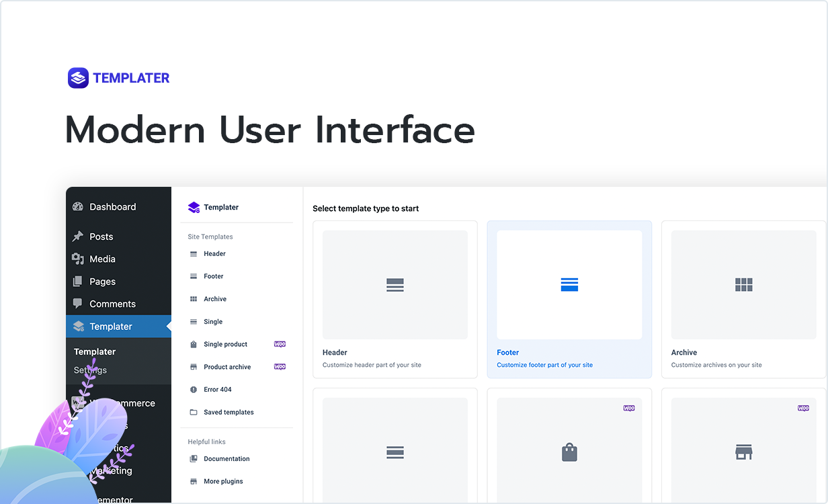Choose the Archive template card thumbnail
Image resolution: width=828 pixels, height=504 pixels.
[744, 285]
